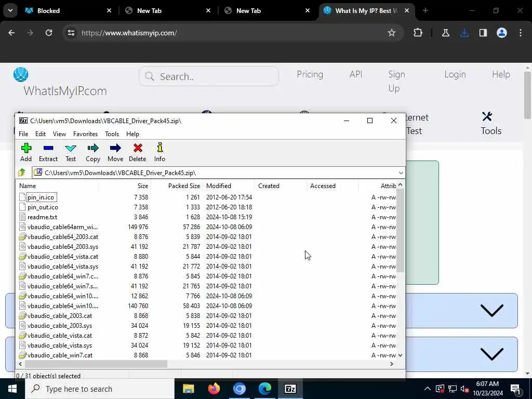Sort by Packed Size column header
The image size is (532, 399).
177,186
